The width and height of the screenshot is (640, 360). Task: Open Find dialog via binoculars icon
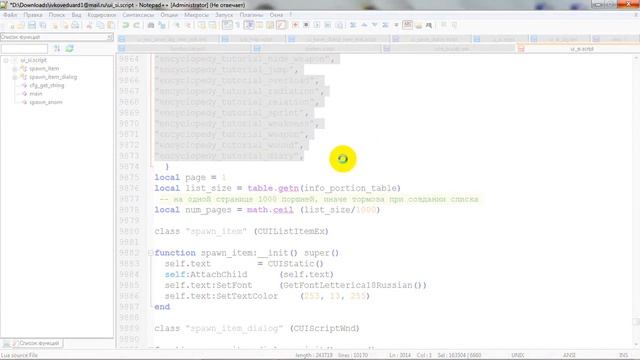pos(151,25)
